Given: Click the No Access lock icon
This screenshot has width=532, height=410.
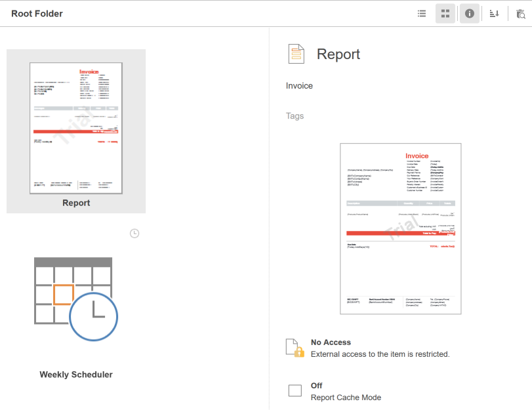Looking at the screenshot, I should tap(295, 348).
